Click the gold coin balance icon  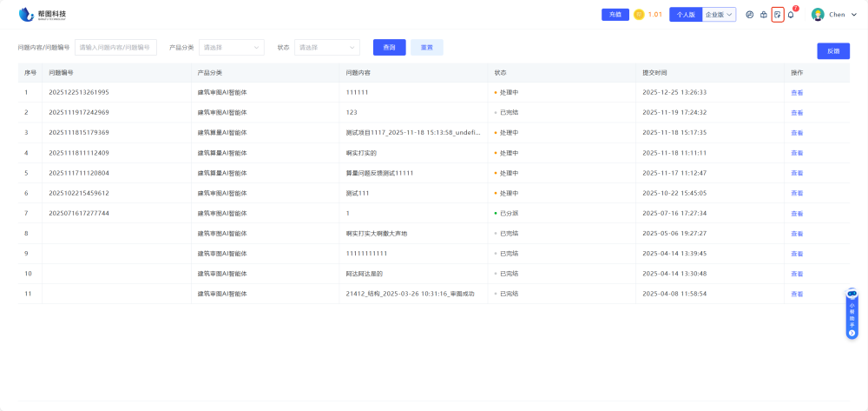[x=639, y=15]
